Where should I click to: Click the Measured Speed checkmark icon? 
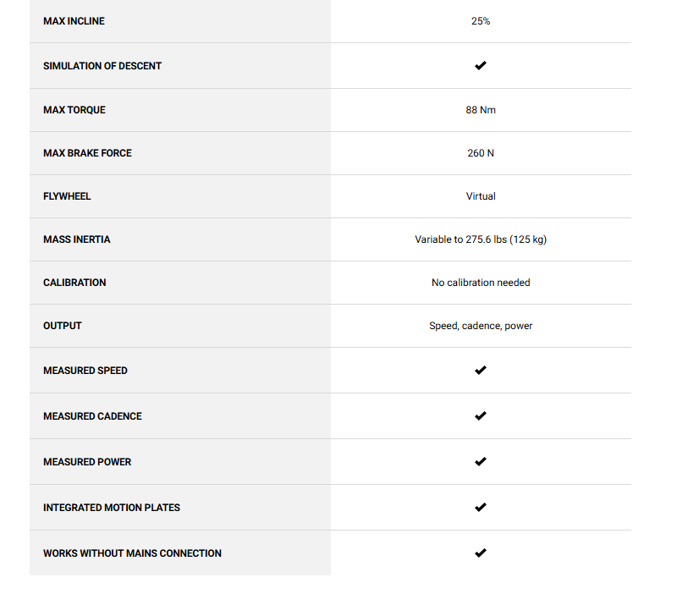[x=481, y=371]
